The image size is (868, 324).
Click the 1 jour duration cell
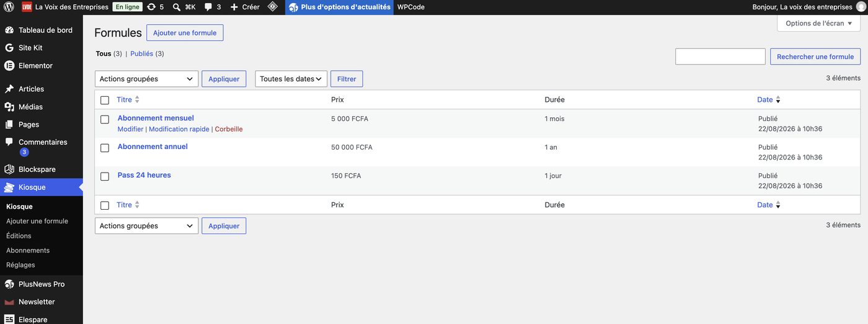point(553,176)
